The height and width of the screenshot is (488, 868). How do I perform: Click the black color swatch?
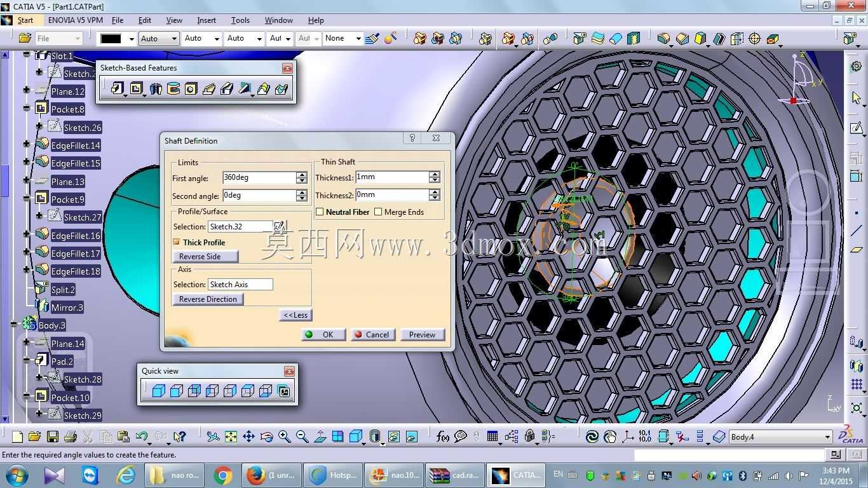tap(111, 39)
